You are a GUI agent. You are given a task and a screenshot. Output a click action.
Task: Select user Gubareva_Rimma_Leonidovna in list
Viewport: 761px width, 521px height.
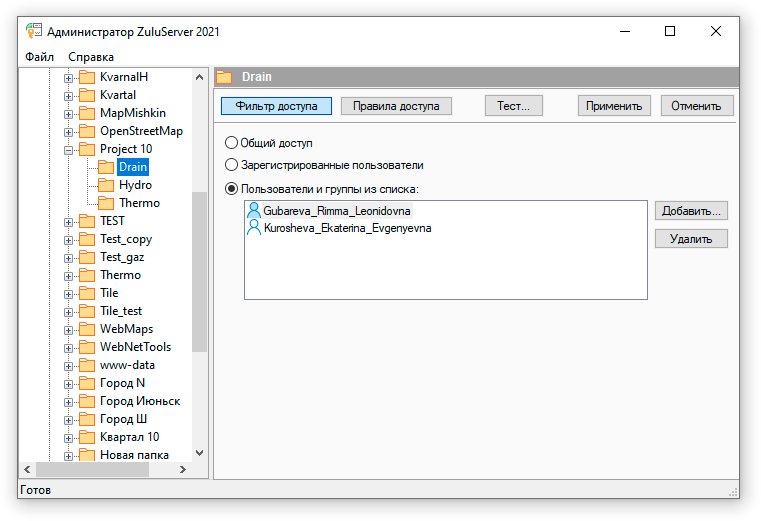337,211
